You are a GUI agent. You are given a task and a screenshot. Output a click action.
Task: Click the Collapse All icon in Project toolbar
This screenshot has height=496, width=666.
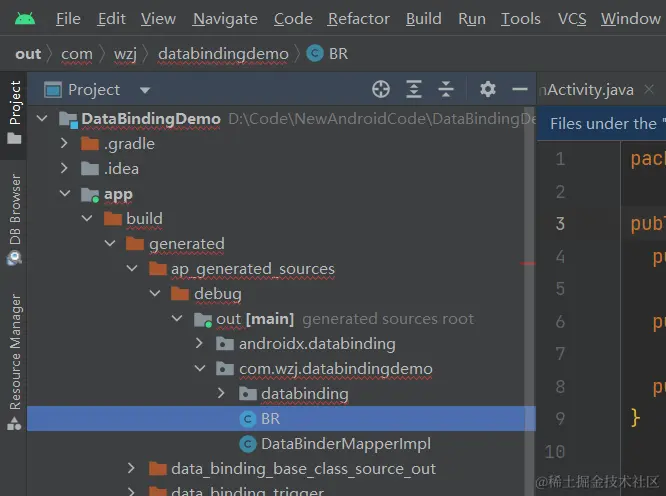tap(446, 90)
